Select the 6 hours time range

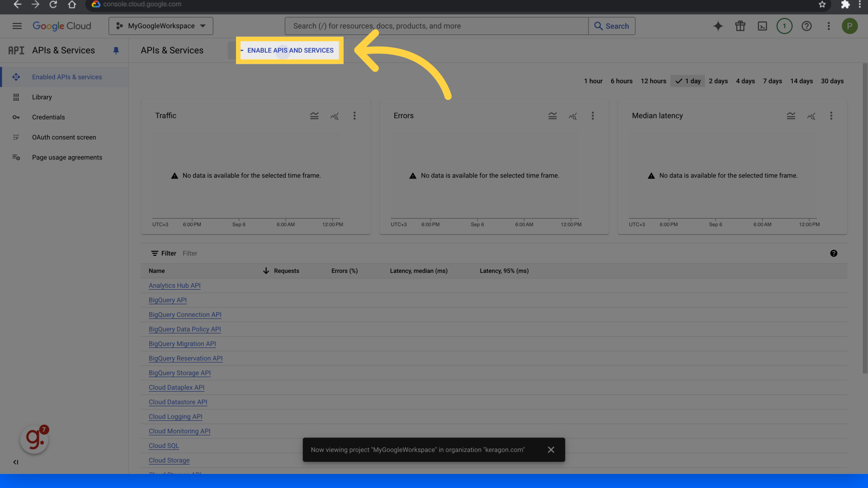[622, 81]
